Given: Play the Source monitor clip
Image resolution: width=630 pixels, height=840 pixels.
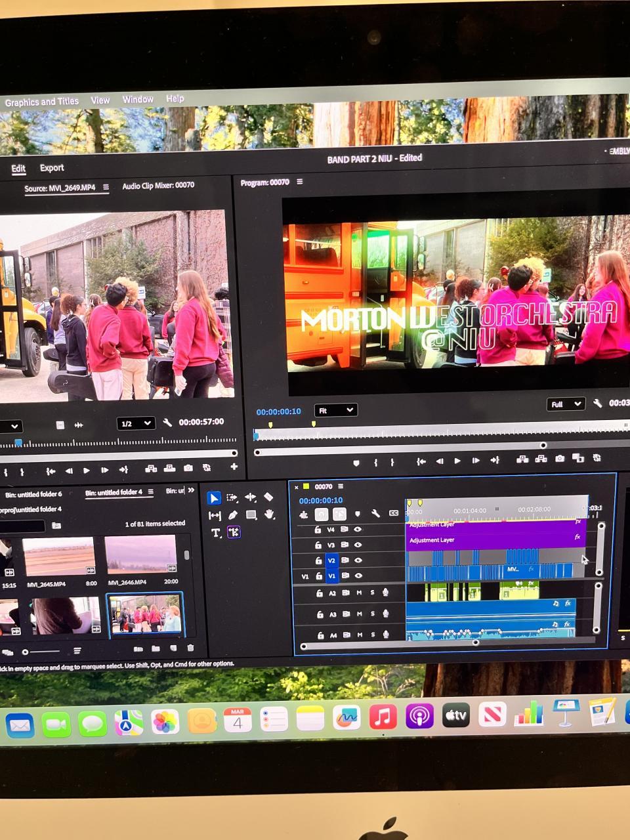Looking at the screenshot, I should (x=87, y=471).
